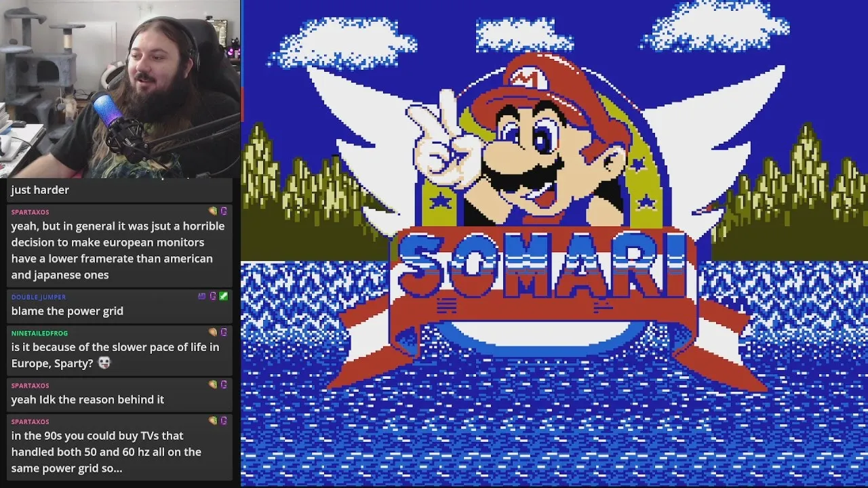Open SPARTAXOS username above 'in the 90s'
The height and width of the screenshot is (488, 868).
coord(30,421)
